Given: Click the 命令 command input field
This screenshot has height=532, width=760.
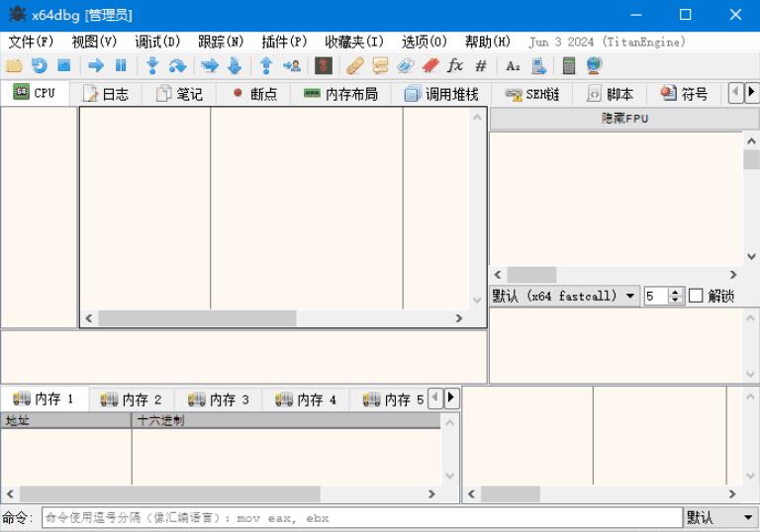Looking at the screenshot, I should [362, 518].
